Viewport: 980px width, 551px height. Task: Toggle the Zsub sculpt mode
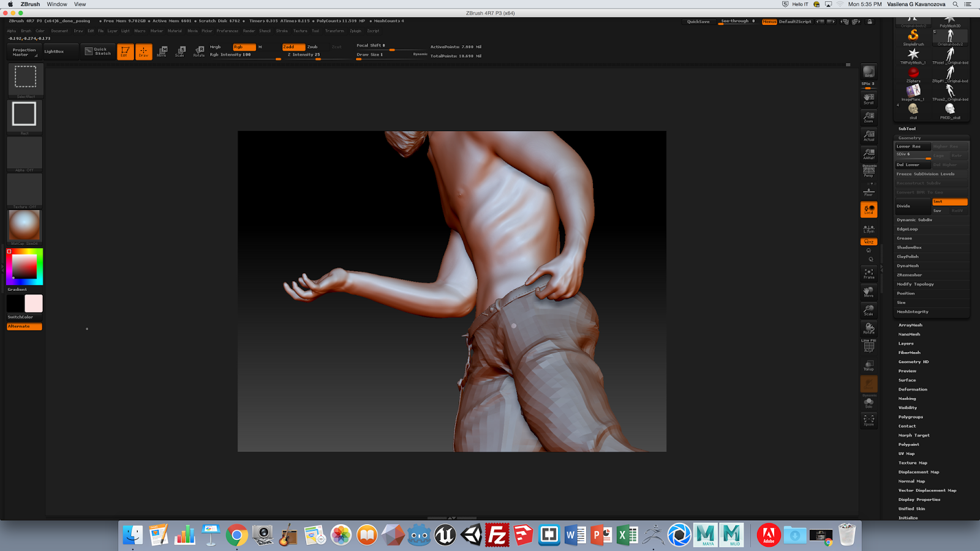tap(312, 47)
